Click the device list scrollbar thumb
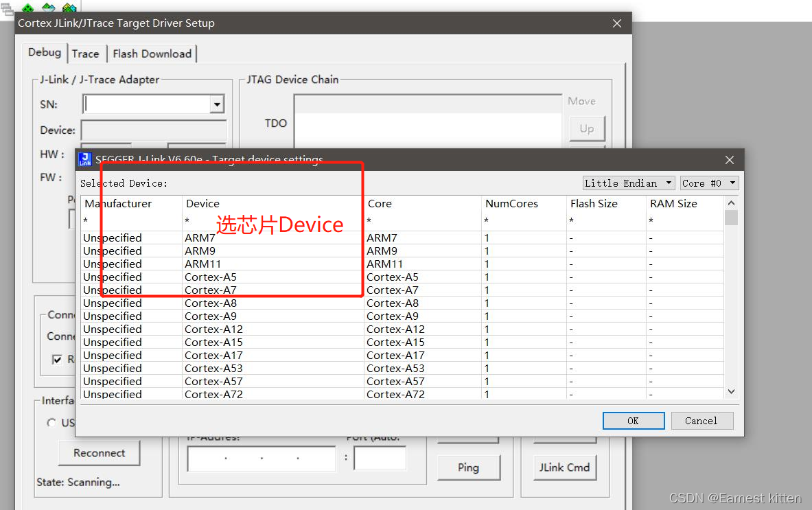This screenshot has height=510, width=812. [731, 218]
